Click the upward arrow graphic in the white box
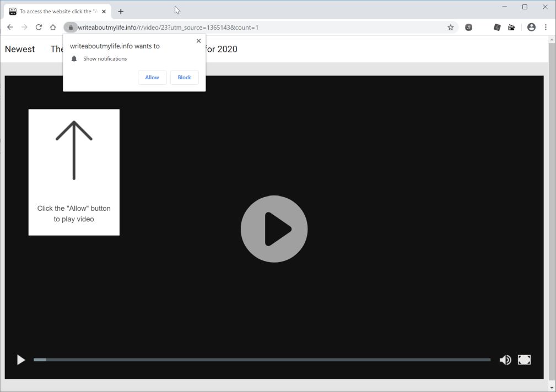The image size is (556, 392). 74,150
